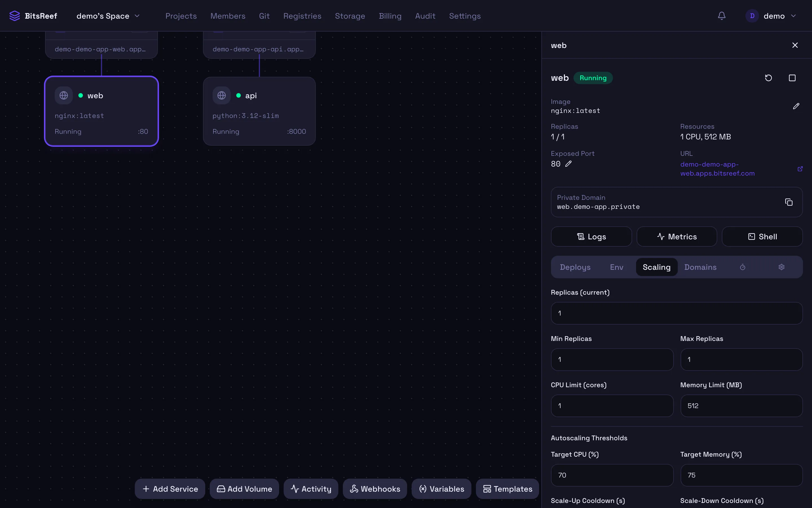812x508 pixels.
Task: Edit the nginx:latest image via pencil icon
Action: pyautogui.click(x=796, y=106)
